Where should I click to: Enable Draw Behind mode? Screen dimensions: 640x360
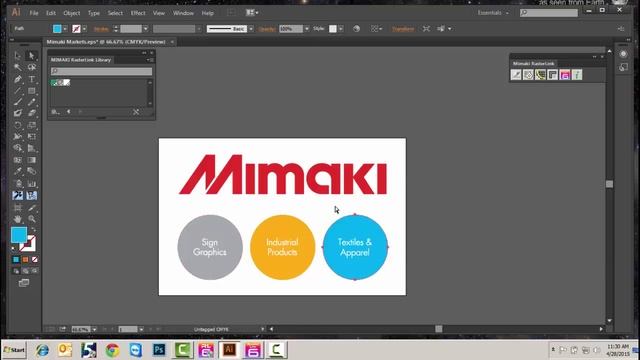[x=25, y=271]
